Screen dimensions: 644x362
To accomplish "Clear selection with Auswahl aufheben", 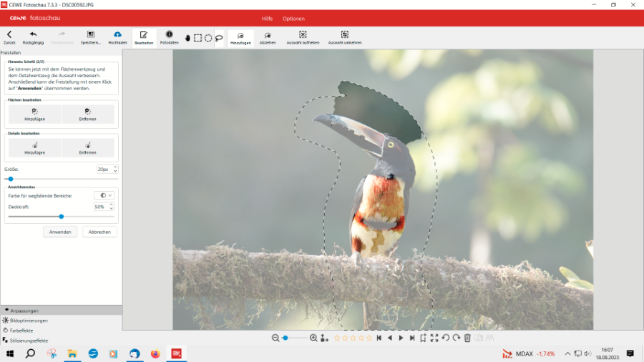I will 303,37.
